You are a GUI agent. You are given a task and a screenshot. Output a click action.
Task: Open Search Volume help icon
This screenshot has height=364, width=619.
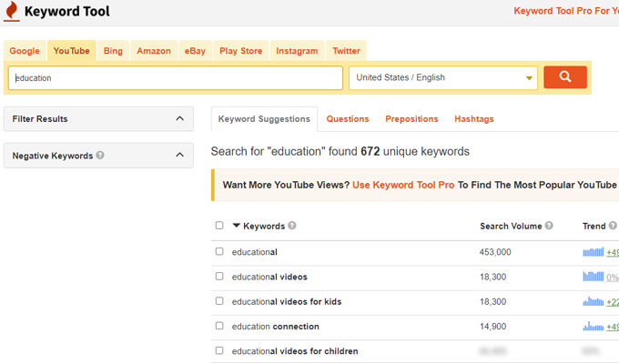549,226
